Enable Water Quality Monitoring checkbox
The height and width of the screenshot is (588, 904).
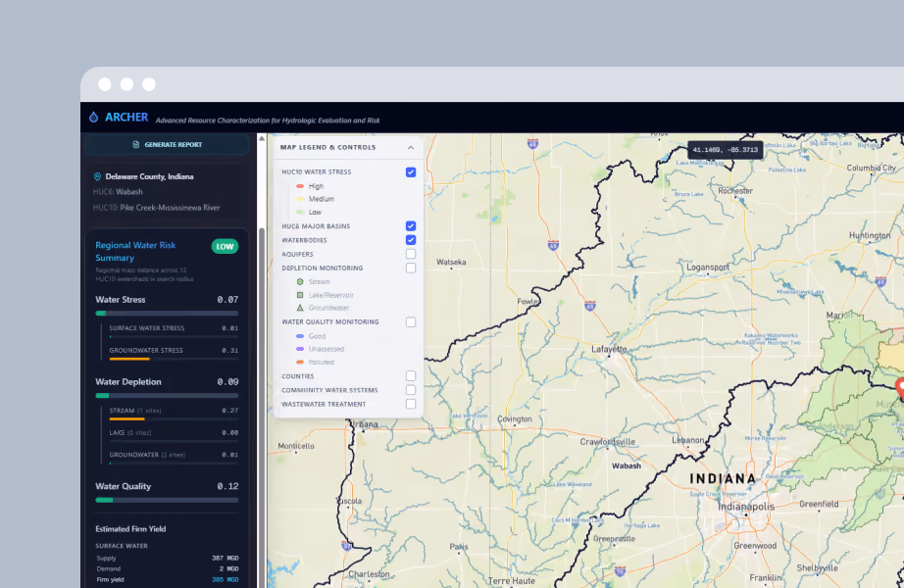click(x=411, y=322)
